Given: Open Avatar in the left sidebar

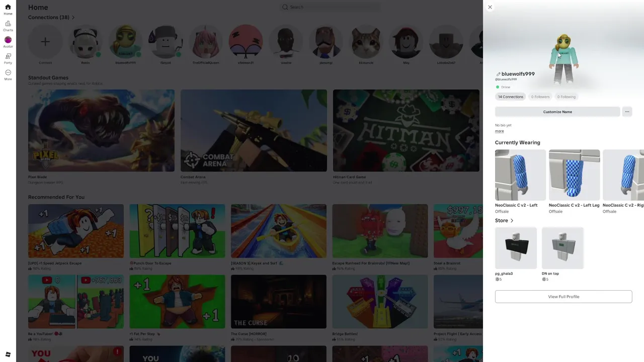Looking at the screenshot, I should [8, 42].
